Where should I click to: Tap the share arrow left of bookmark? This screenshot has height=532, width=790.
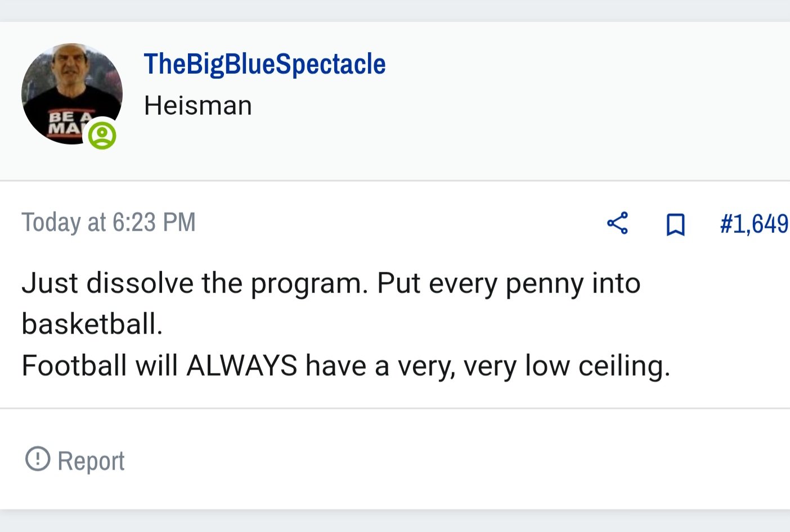[617, 223]
